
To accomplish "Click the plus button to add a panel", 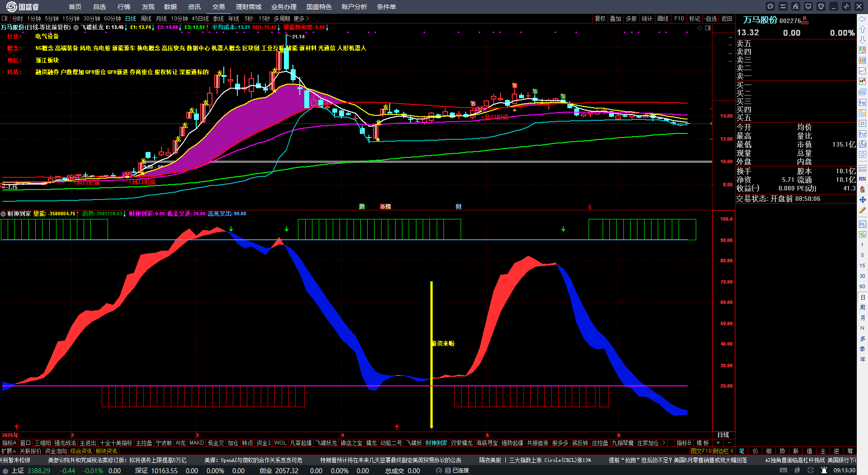I will click(718, 443).
